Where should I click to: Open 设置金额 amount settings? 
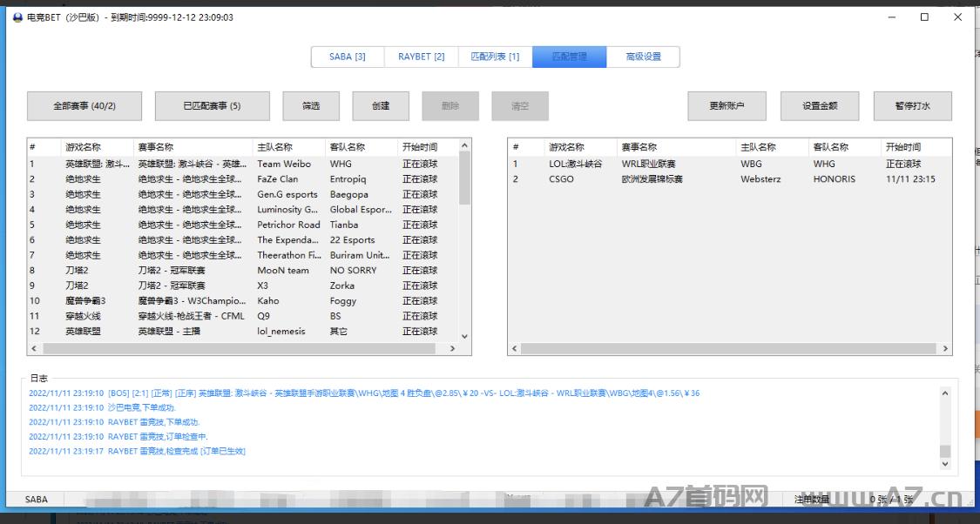click(x=820, y=106)
